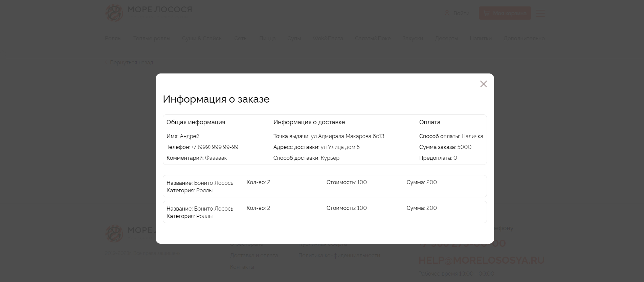Open Wok&Паста category
Viewport: 644px width, 282px height.
[x=328, y=38]
